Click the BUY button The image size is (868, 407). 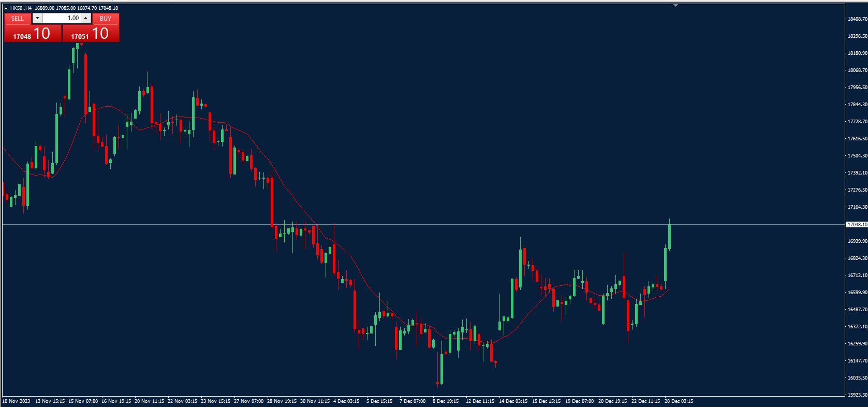pos(106,18)
